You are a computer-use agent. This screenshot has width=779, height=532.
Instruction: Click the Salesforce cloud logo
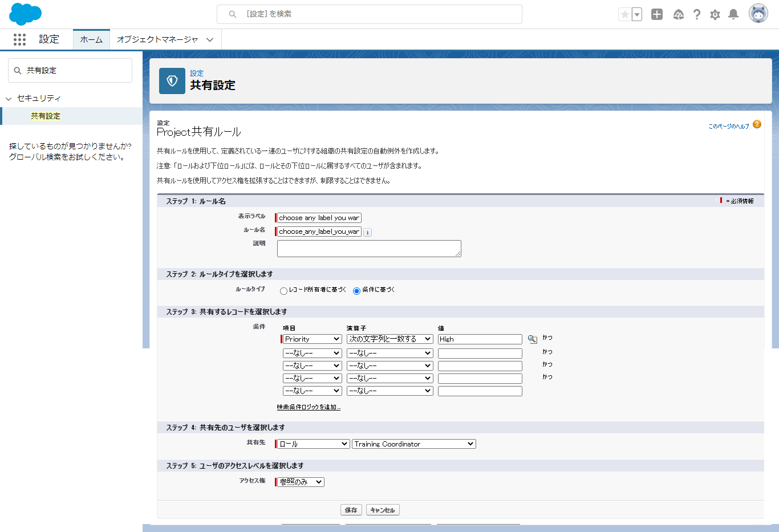pyautogui.click(x=26, y=14)
